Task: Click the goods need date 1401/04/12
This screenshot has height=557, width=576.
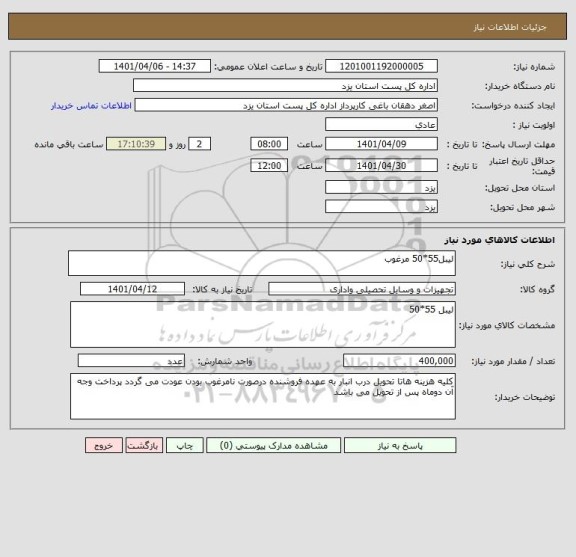Action: (x=132, y=289)
